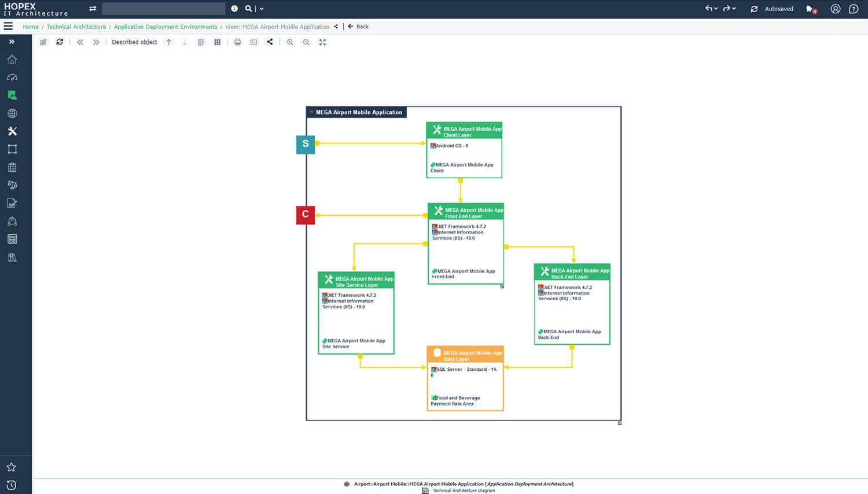Open Application Deployment Environments breadcrumb

(x=165, y=27)
